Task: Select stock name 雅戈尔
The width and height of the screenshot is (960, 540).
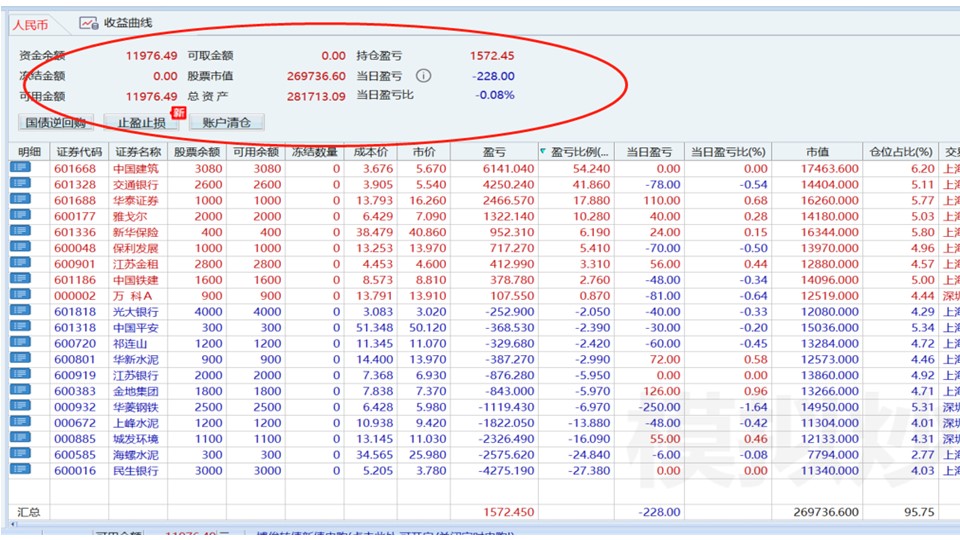Action: coord(130,216)
